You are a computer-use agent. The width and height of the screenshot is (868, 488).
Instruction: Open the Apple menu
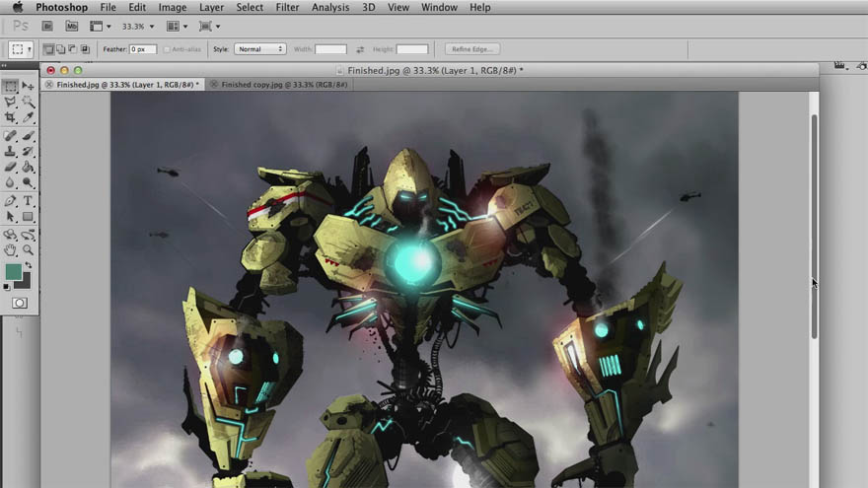tap(18, 7)
